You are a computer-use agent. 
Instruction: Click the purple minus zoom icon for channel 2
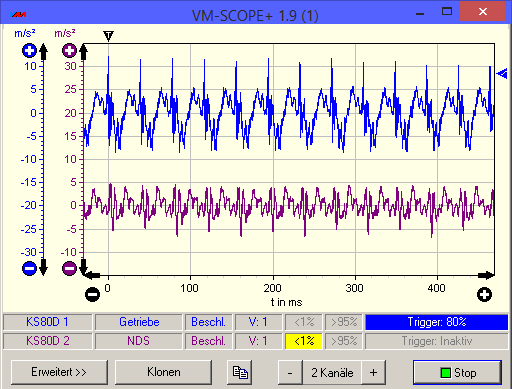coord(69,268)
